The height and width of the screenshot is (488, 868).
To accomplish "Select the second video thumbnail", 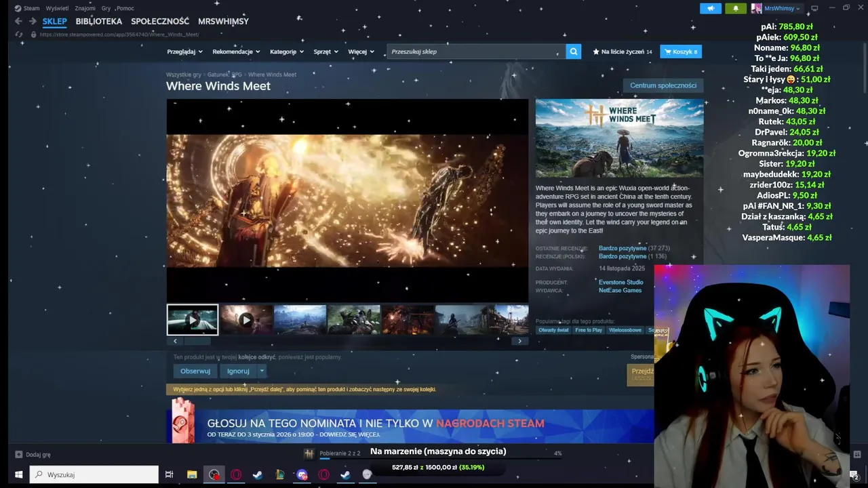I will pos(246,320).
